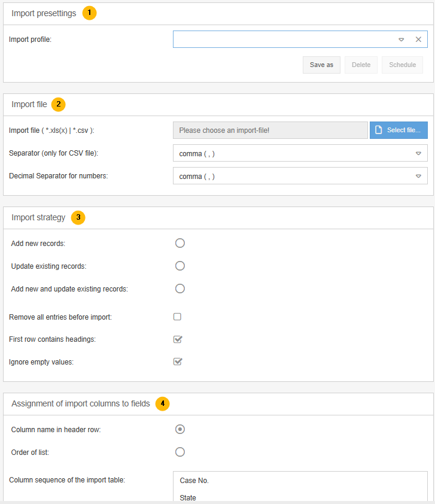Choose 'Update existing records' option
The height and width of the screenshot is (504, 435).
[x=180, y=266]
